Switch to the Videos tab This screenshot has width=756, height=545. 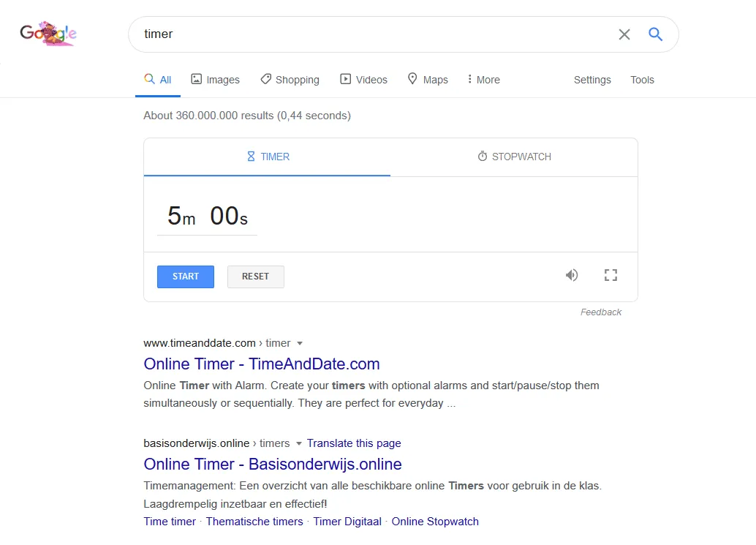[363, 80]
